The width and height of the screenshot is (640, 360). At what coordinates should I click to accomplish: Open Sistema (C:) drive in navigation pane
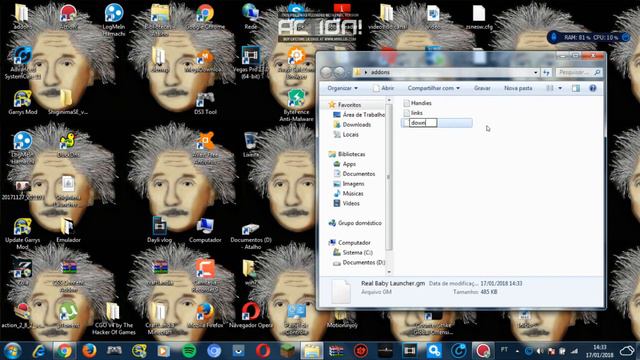pyautogui.click(x=353, y=253)
